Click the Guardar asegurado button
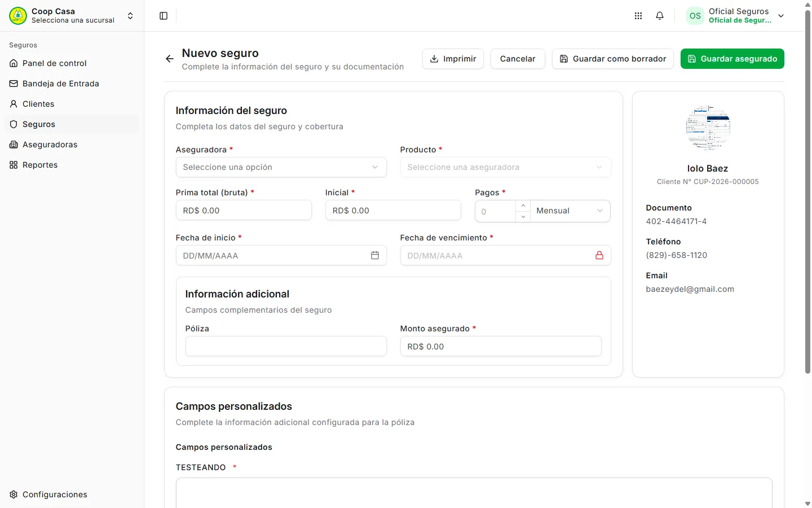The height and width of the screenshot is (508, 812). (732, 59)
